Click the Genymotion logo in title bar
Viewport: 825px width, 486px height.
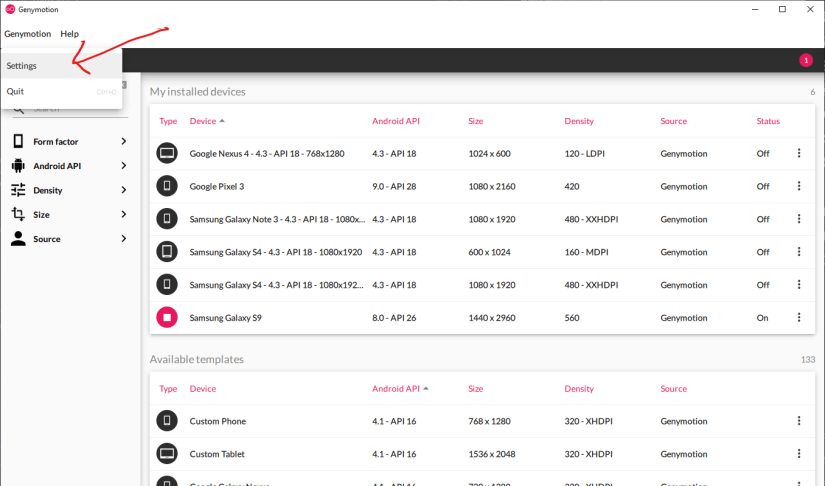pos(10,9)
